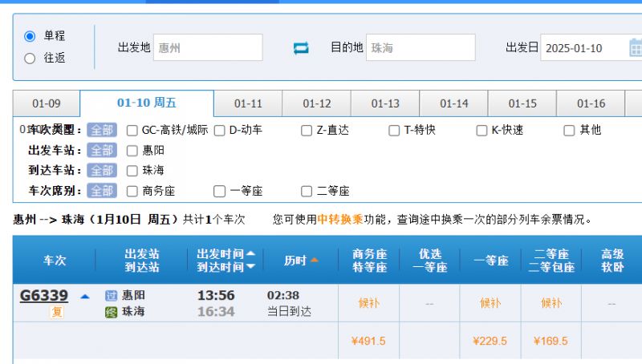Sort ascending by departure time arrow
The width and height of the screenshot is (642, 364).
250,253
